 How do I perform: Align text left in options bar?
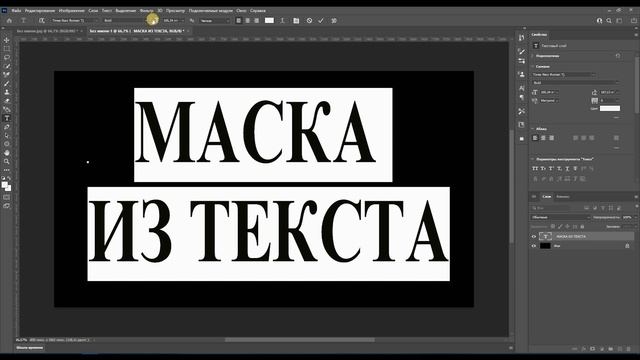point(239,20)
